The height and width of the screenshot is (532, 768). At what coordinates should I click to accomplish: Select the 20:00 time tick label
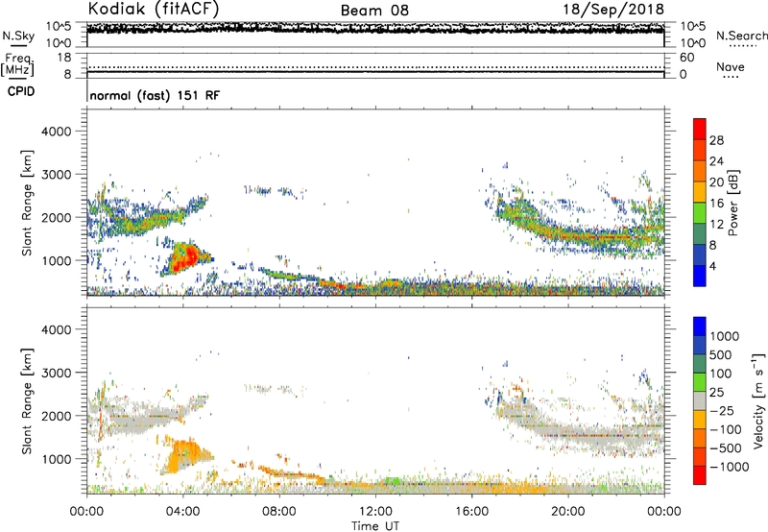coord(567,512)
